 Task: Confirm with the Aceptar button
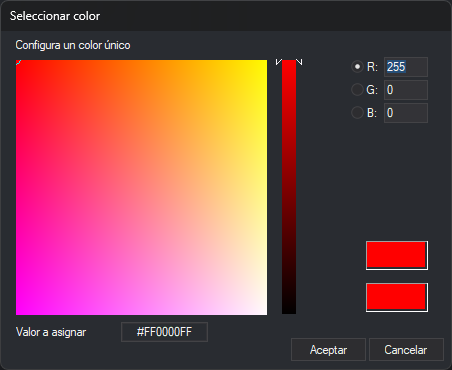point(328,350)
